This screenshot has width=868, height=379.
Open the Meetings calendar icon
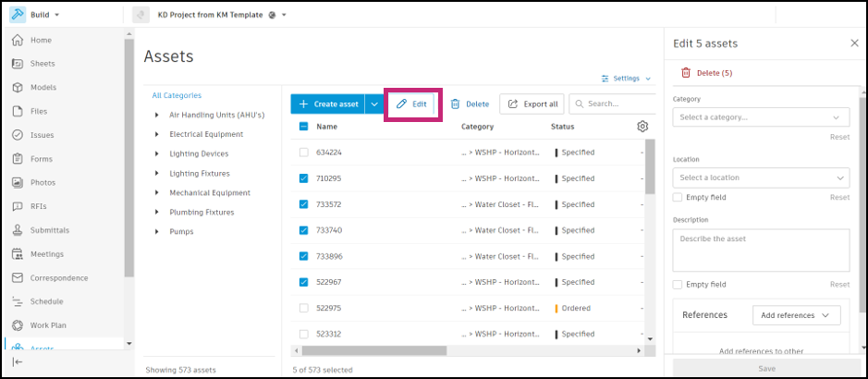(18, 254)
